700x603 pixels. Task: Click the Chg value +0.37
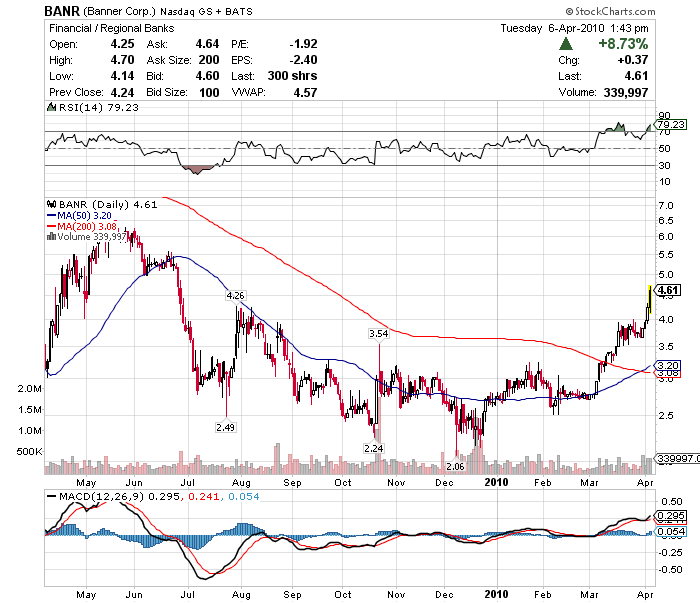pos(633,60)
